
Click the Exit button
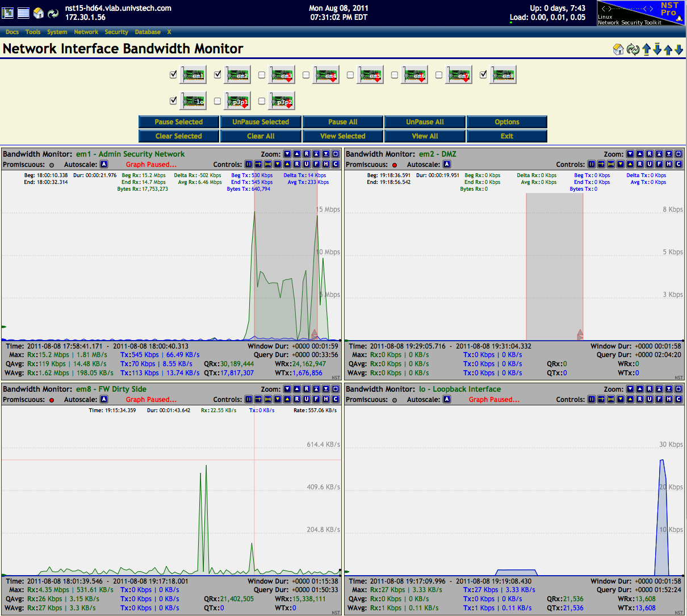click(506, 136)
